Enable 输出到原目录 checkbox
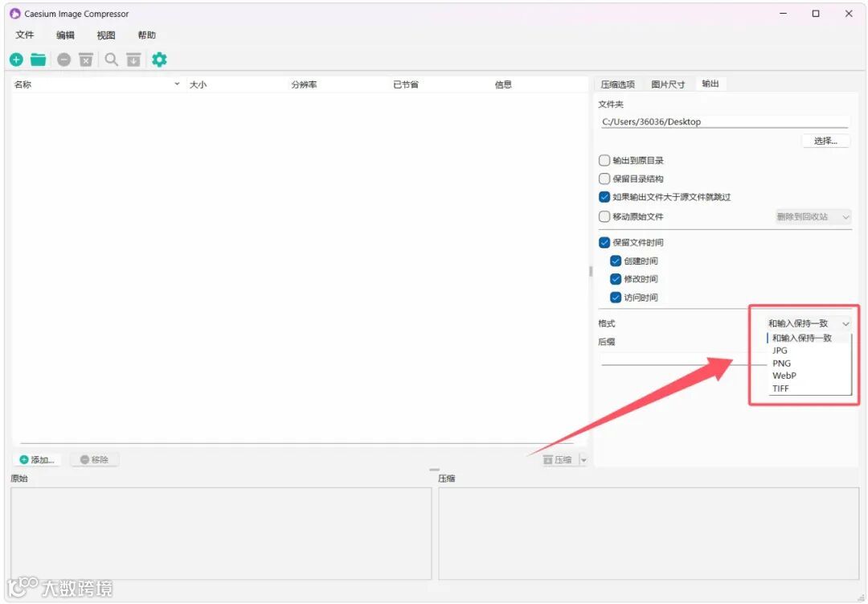This screenshot has height=604, width=868. point(604,161)
